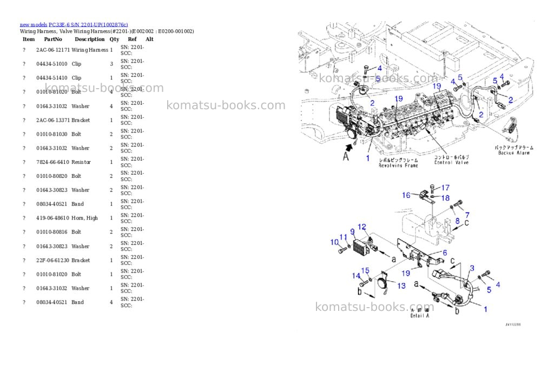Select part number 01010-81030

pos(51,134)
